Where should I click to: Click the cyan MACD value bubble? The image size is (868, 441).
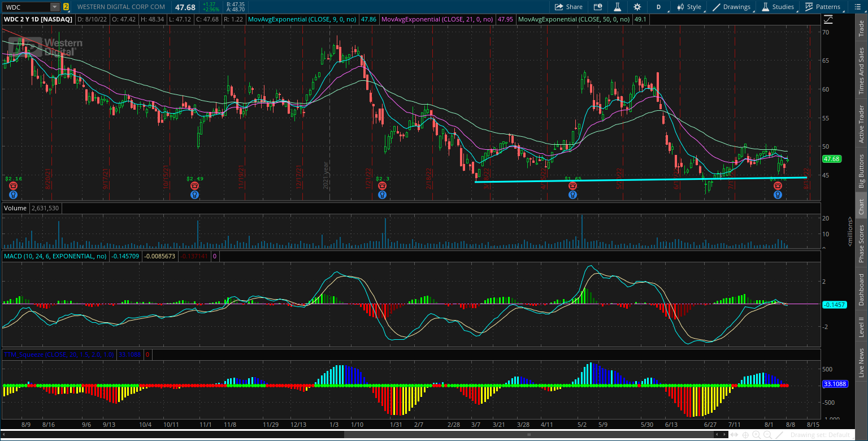click(835, 304)
